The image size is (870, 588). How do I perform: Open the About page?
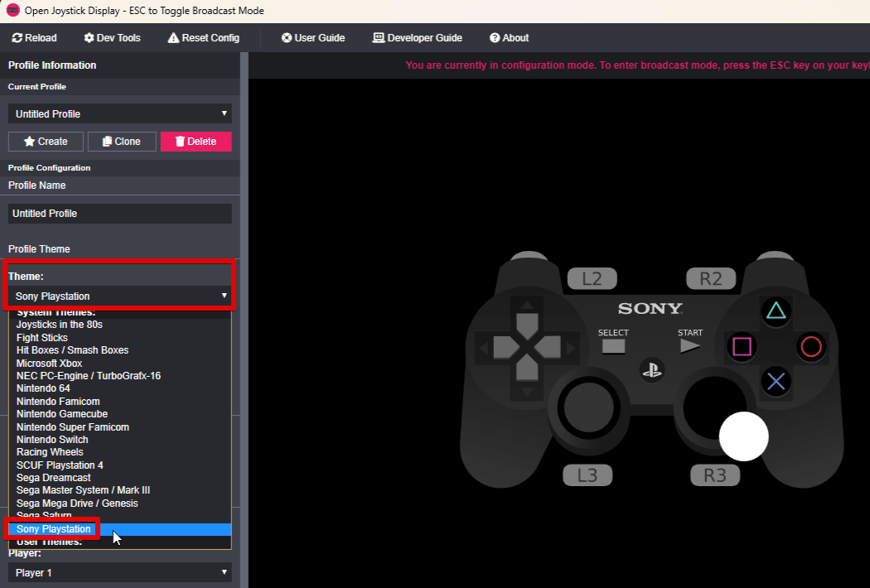(x=510, y=38)
